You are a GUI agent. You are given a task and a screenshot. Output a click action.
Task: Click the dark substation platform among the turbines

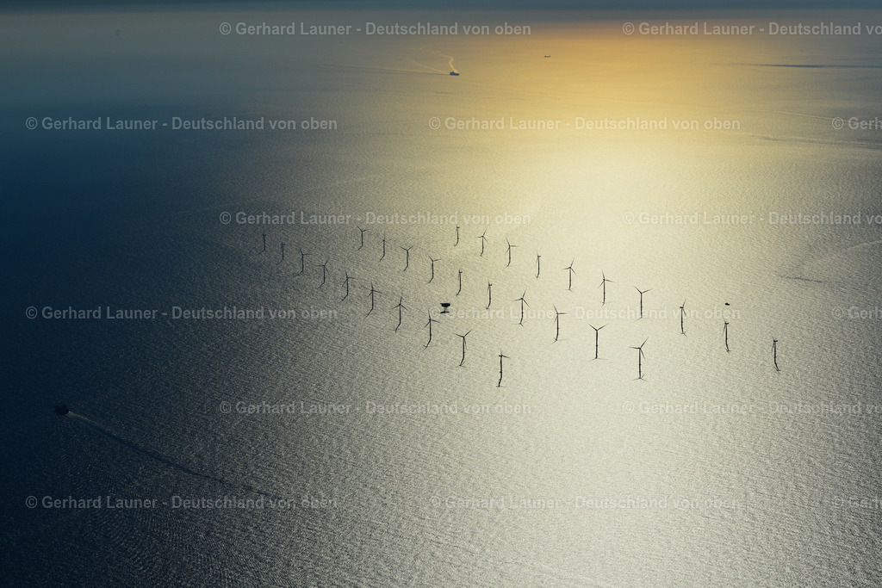[x=444, y=306]
